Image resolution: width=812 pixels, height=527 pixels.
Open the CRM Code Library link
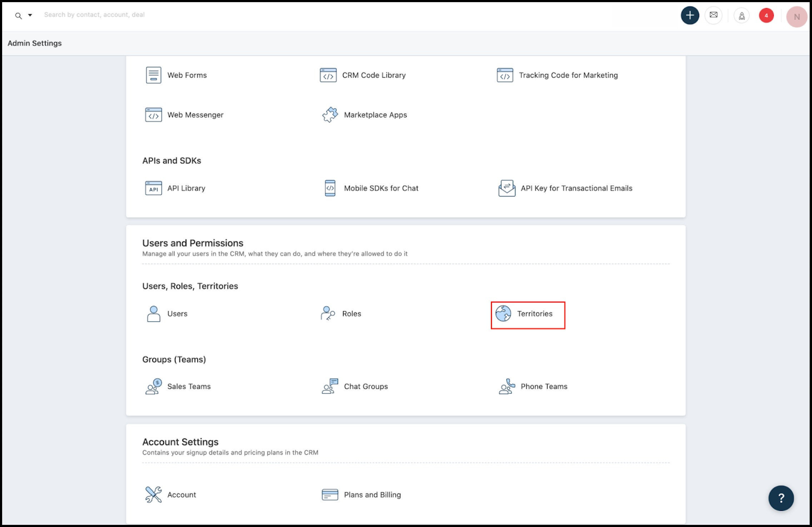pos(374,75)
